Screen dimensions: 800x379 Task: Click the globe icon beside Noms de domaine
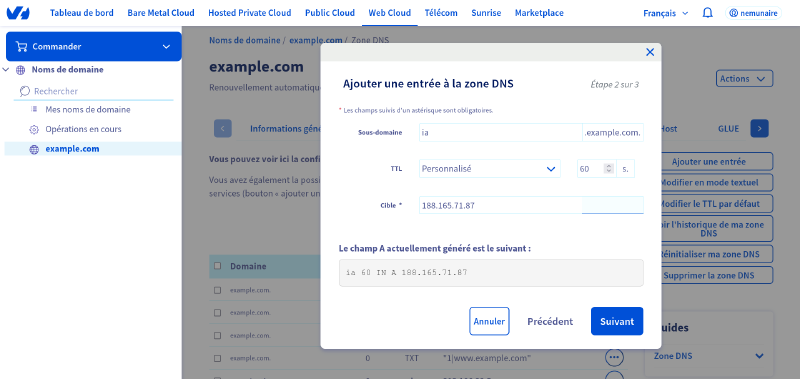pos(20,70)
